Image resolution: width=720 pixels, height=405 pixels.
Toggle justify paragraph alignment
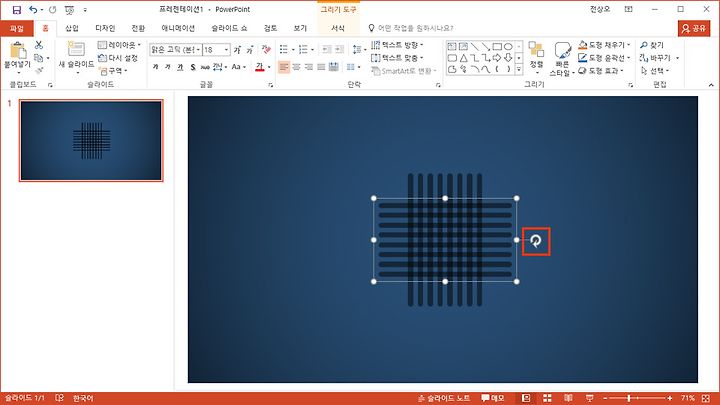(321, 67)
